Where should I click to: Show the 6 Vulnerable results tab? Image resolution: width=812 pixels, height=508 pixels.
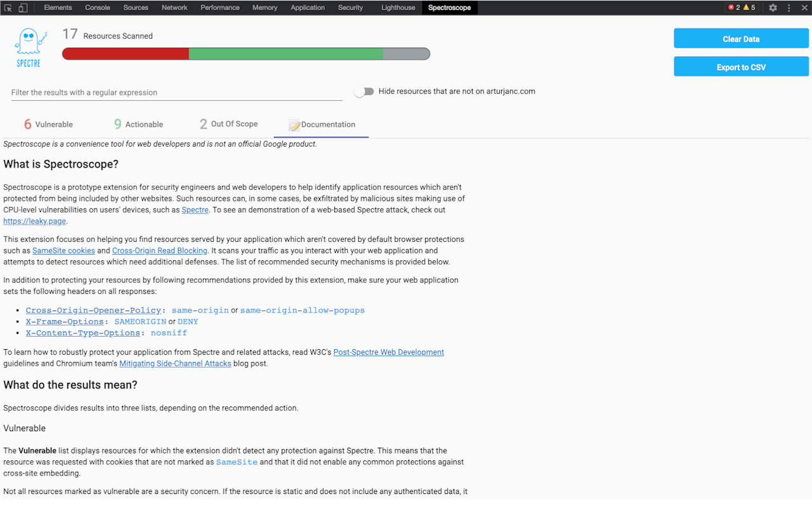pos(48,124)
